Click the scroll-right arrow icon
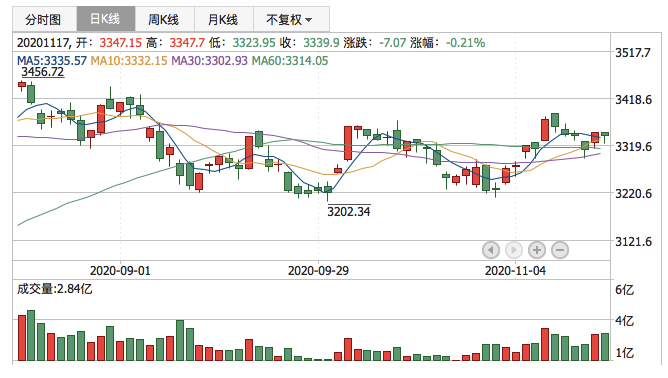Image resolution: width=668 pixels, height=378 pixels. pyautogui.click(x=514, y=250)
